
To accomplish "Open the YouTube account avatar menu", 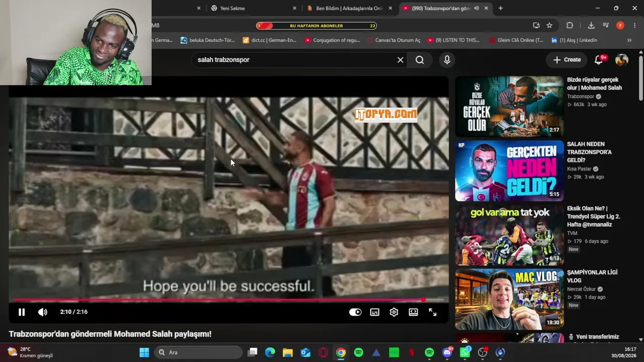I will pos(622,60).
